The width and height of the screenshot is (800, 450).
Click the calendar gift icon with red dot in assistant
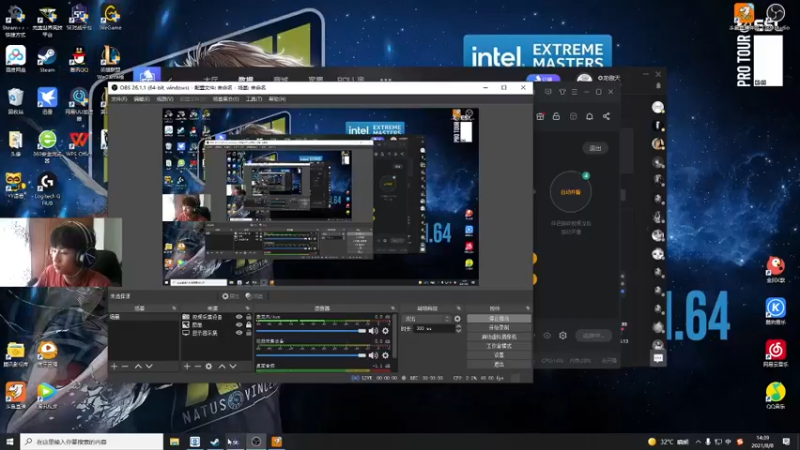pyautogui.click(x=540, y=116)
